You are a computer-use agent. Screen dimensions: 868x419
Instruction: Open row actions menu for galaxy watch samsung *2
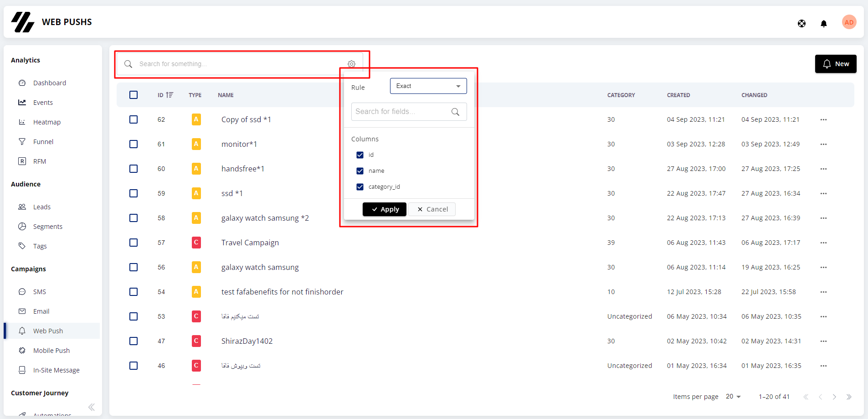tap(823, 218)
